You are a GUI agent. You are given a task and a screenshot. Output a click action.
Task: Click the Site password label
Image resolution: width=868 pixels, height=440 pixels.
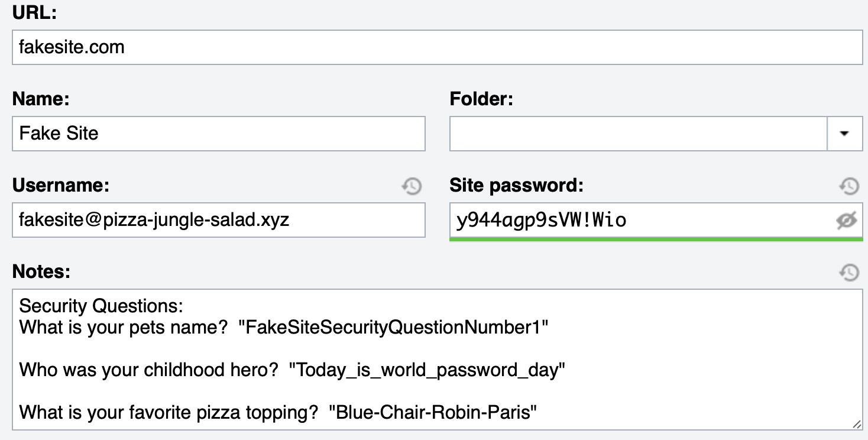[517, 186]
